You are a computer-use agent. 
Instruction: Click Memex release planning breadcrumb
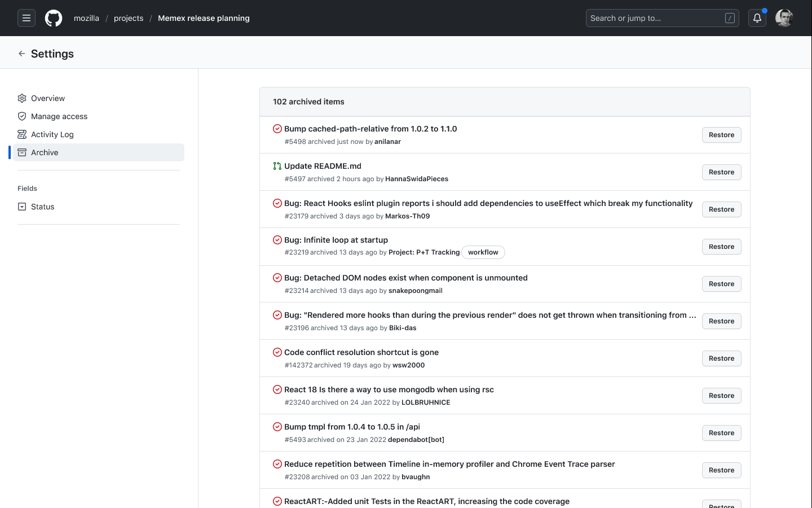(x=204, y=18)
